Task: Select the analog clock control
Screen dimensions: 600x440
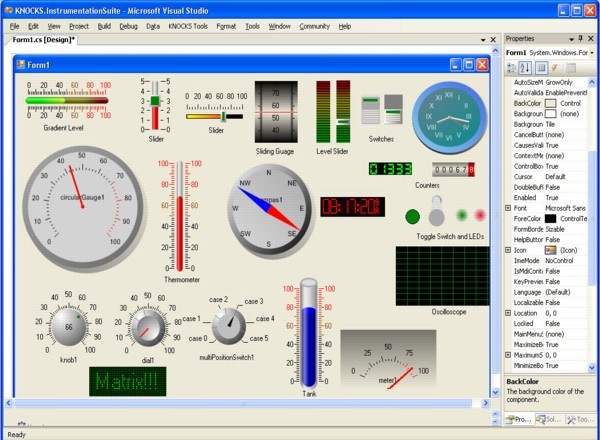Action: tap(448, 117)
